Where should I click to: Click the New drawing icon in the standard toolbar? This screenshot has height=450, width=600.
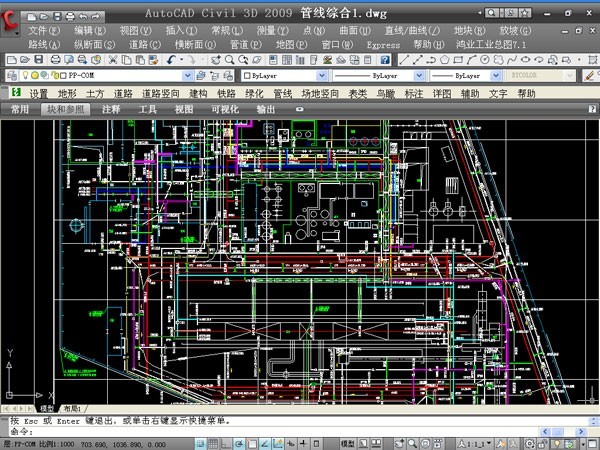click(12, 60)
